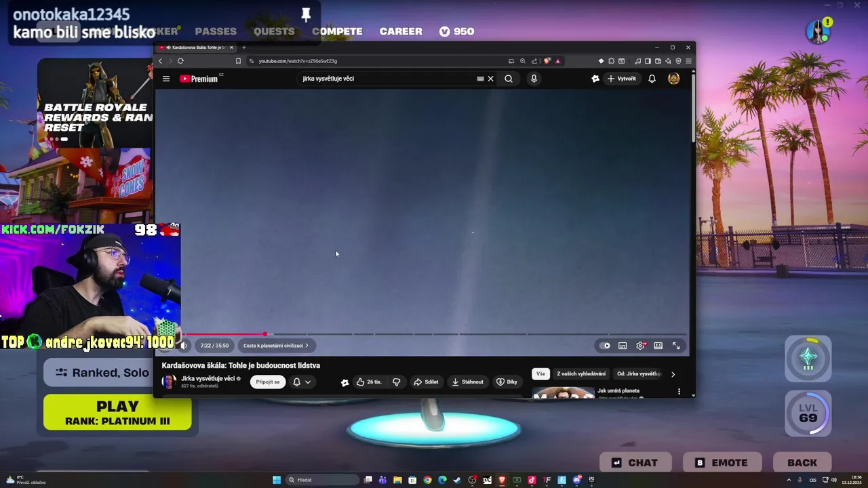Click Stáhnout download button

[467, 382]
